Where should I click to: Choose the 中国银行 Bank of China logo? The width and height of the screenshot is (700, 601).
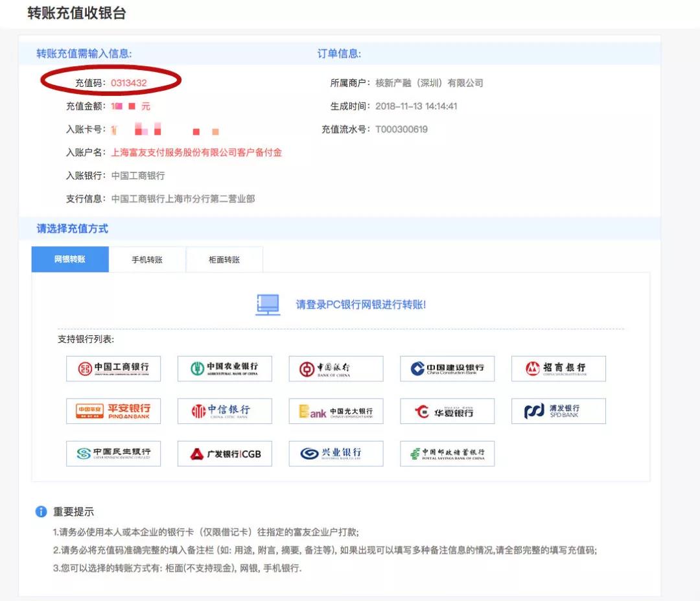[x=336, y=368]
